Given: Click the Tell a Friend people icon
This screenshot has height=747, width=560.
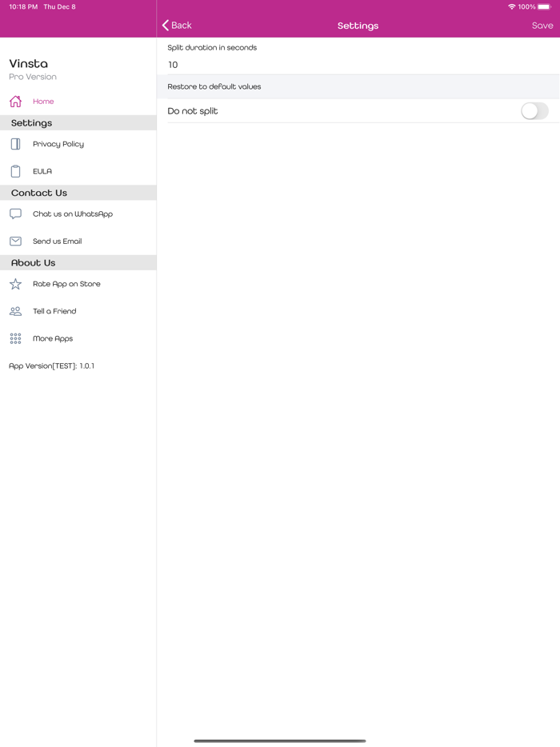Looking at the screenshot, I should [16, 311].
